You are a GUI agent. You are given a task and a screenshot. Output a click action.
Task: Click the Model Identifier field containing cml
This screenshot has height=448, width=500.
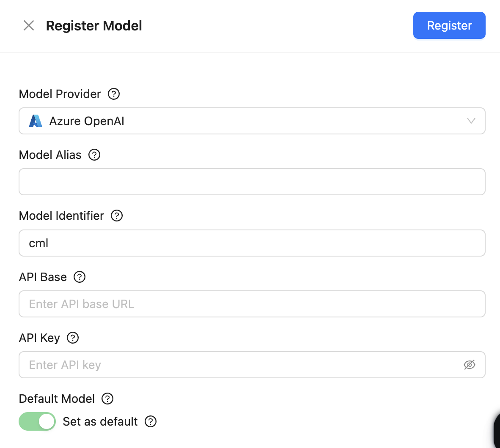coord(252,243)
